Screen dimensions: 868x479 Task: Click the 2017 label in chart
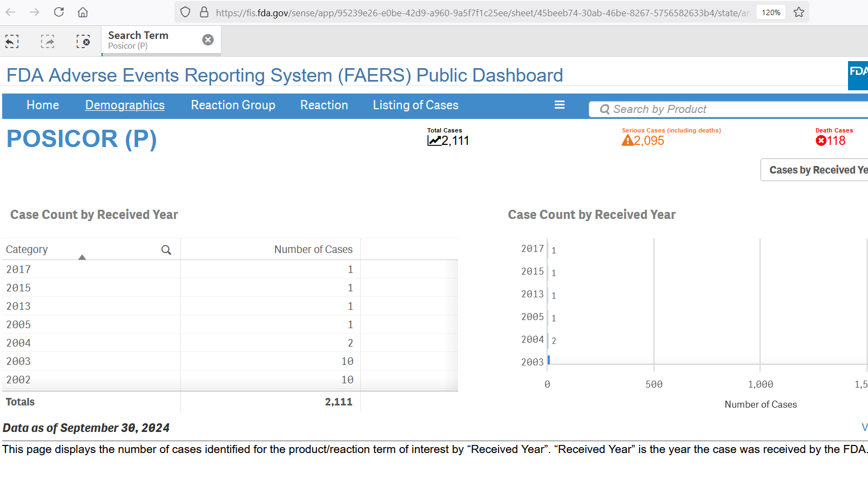coord(533,249)
